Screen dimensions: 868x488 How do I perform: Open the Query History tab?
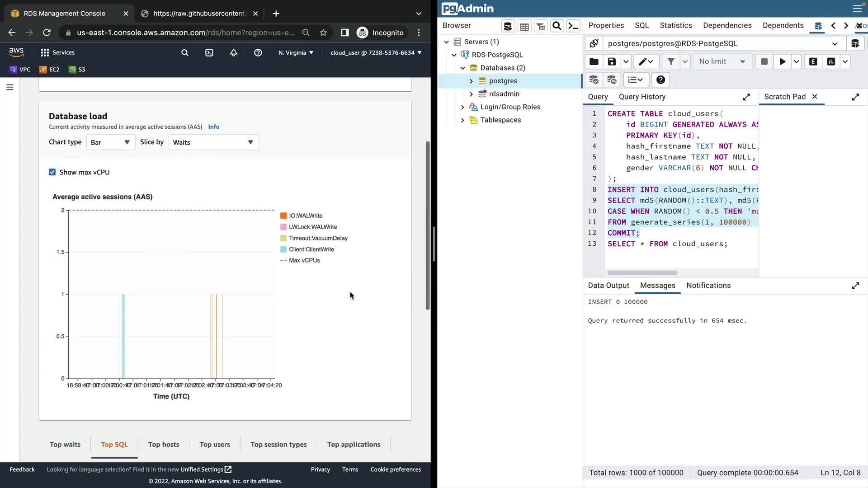(x=642, y=97)
